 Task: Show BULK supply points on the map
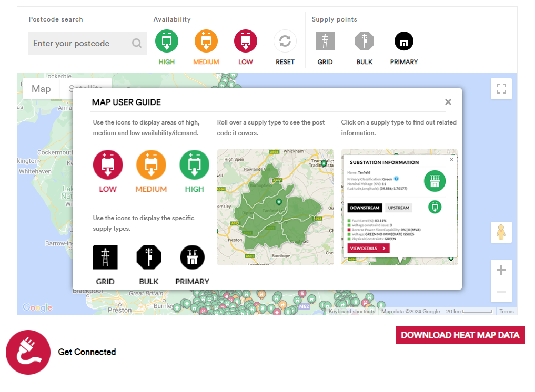coord(364,40)
